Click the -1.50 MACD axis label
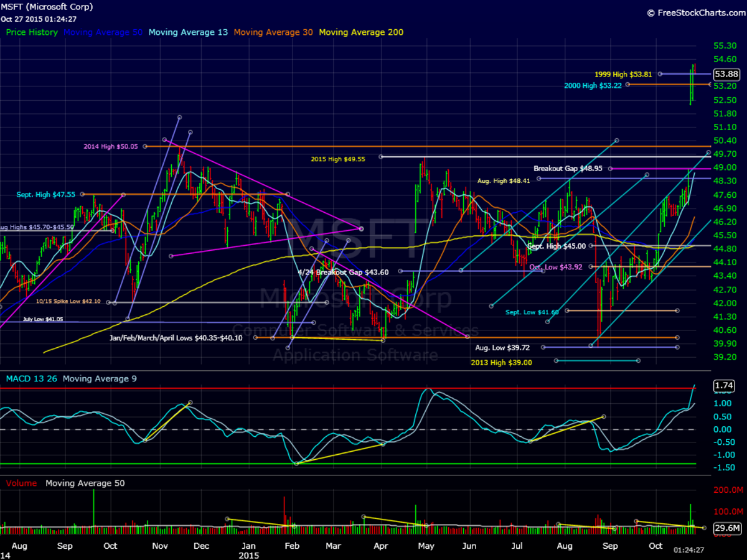Screen dimensions: 747x560 [723, 467]
